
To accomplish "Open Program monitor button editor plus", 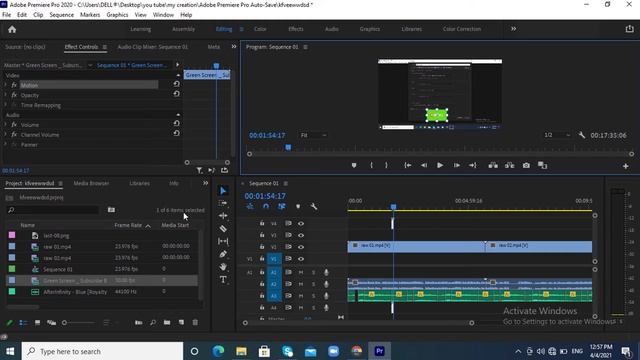I will coord(625,166).
